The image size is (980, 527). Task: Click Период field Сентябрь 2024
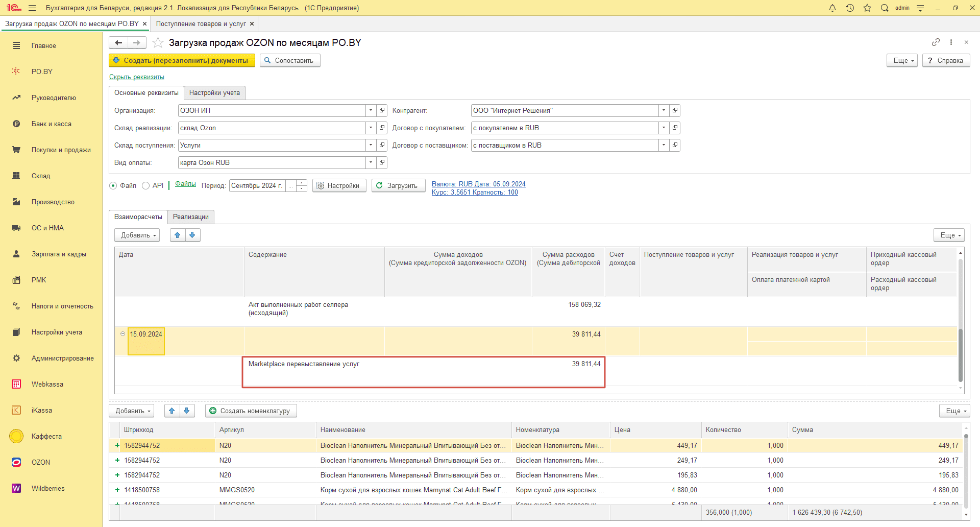[257, 185]
